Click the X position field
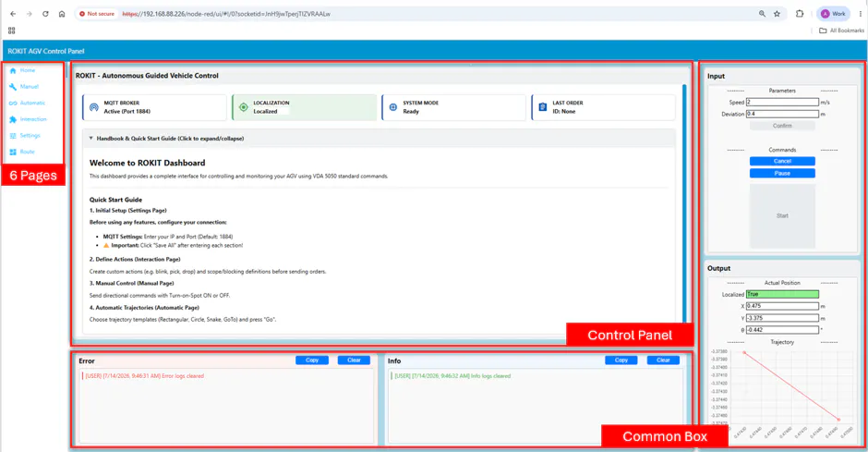This screenshot has height=452, width=868. click(782, 306)
